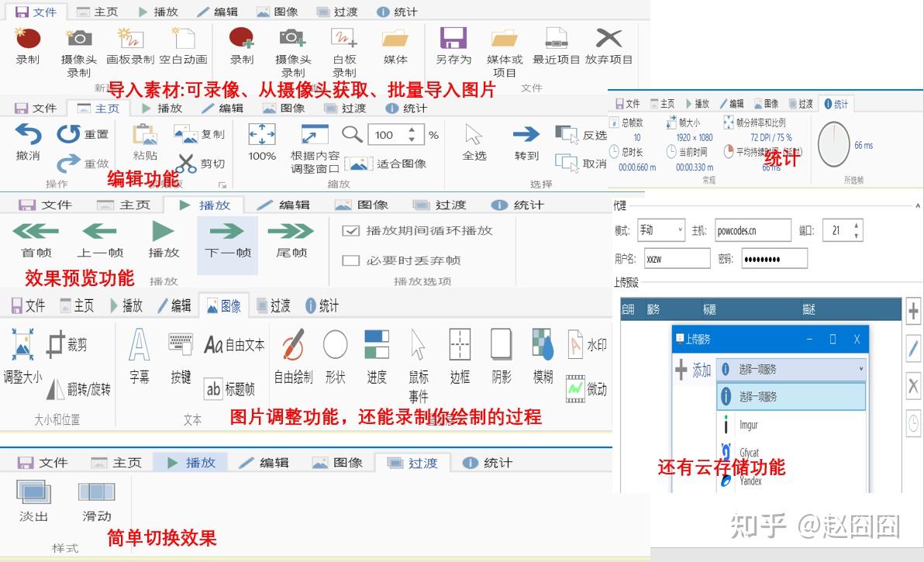Apply the 模糊 blur effect
Viewport: 924px width, 562px height.
tap(543, 357)
